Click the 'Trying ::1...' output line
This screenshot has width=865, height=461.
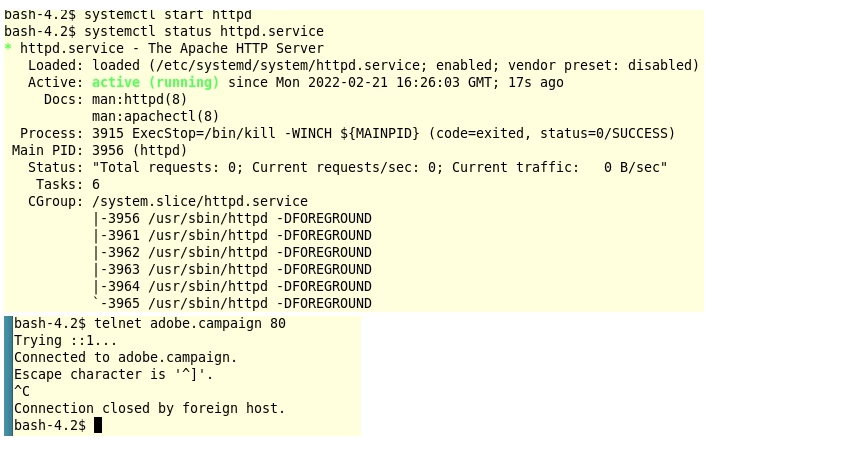pos(66,341)
